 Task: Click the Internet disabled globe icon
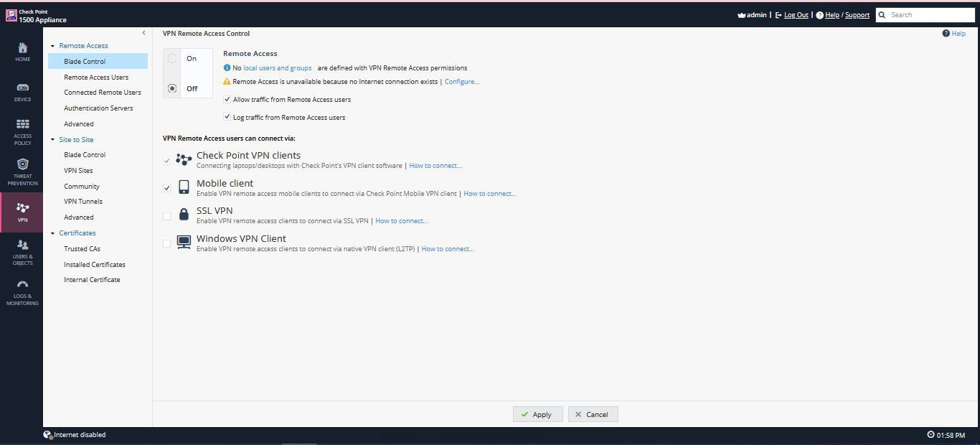pos(47,434)
